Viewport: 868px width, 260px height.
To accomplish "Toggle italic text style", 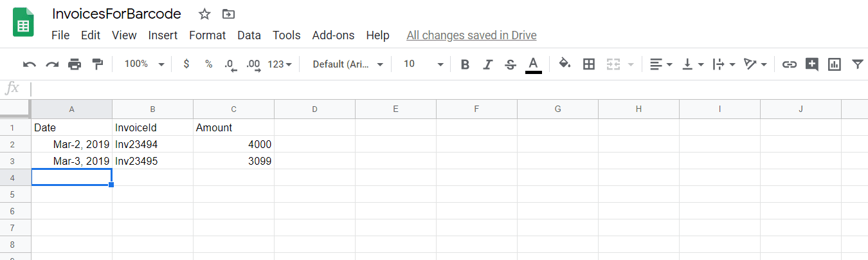I will pyautogui.click(x=487, y=64).
